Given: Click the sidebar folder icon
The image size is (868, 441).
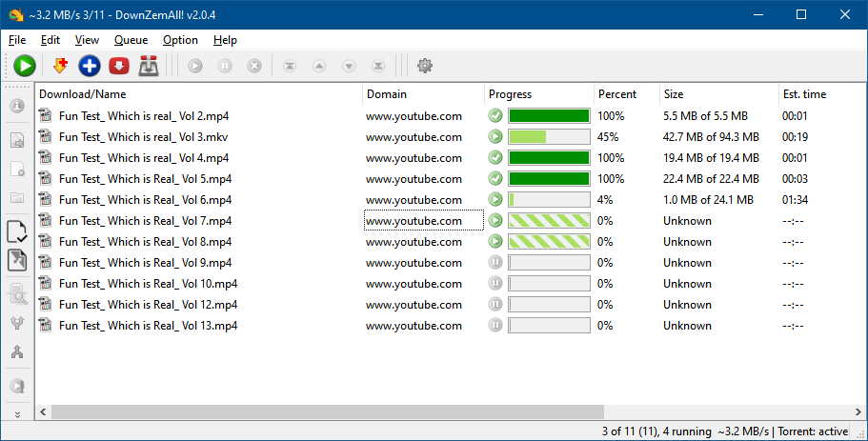Looking at the screenshot, I should (17, 197).
